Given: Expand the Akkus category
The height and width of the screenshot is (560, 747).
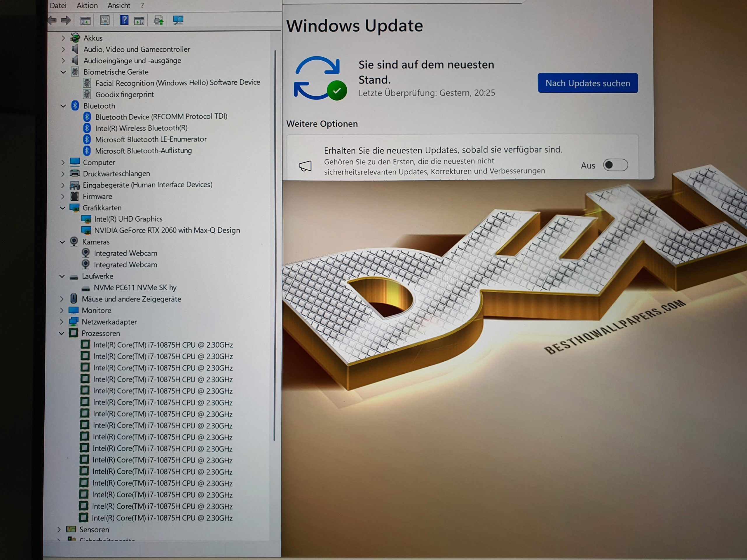Looking at the screenshot, I should 63,38.
